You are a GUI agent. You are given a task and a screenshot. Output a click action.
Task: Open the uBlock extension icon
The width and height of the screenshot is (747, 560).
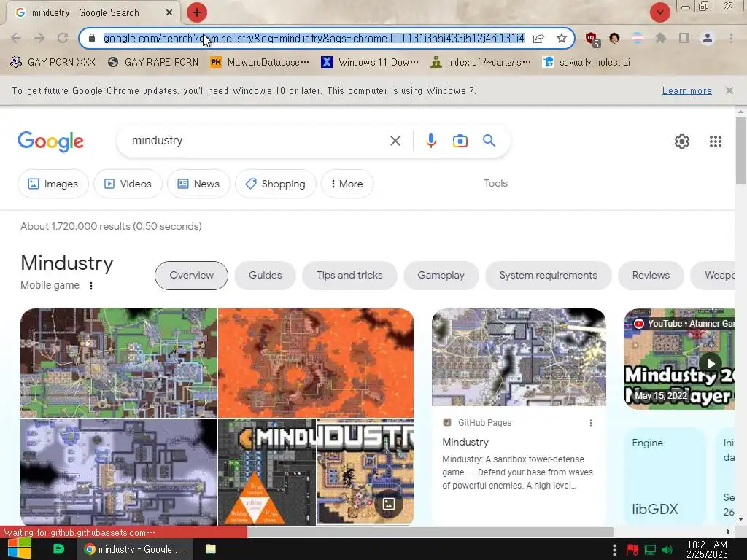click(592, 39)
